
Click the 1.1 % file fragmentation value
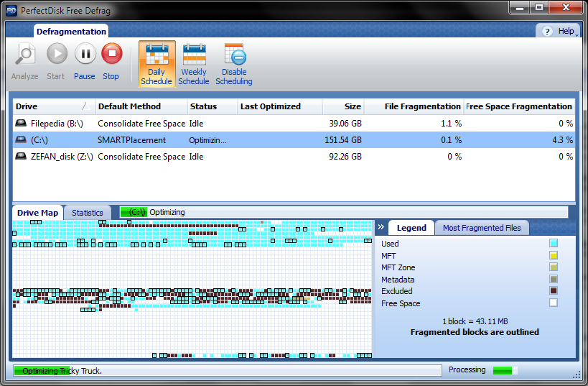pos(451,124)
